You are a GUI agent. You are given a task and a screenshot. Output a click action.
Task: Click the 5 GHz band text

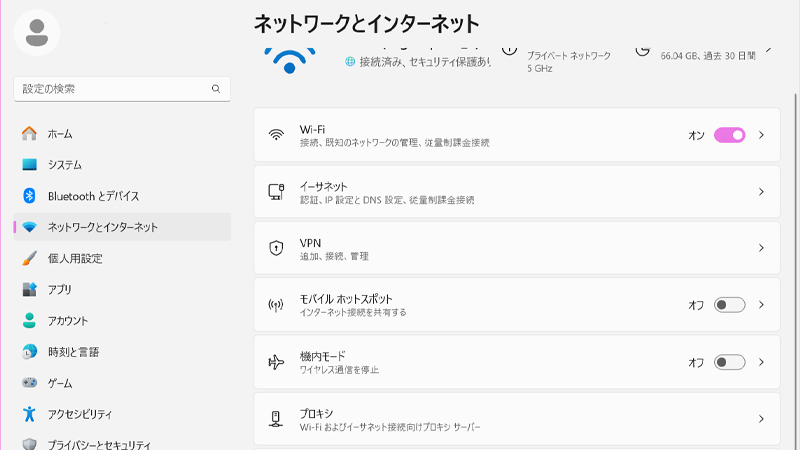539,68
